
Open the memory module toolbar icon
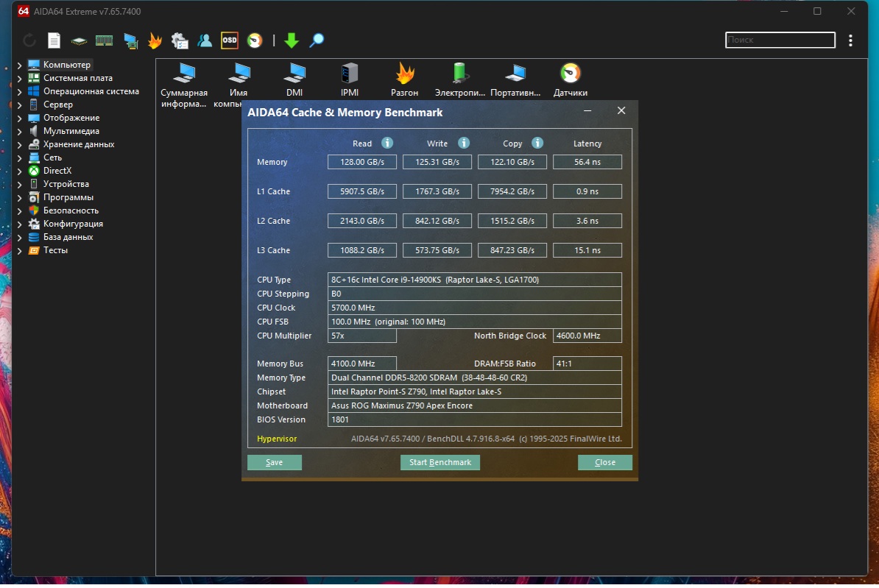coord(105,40)
